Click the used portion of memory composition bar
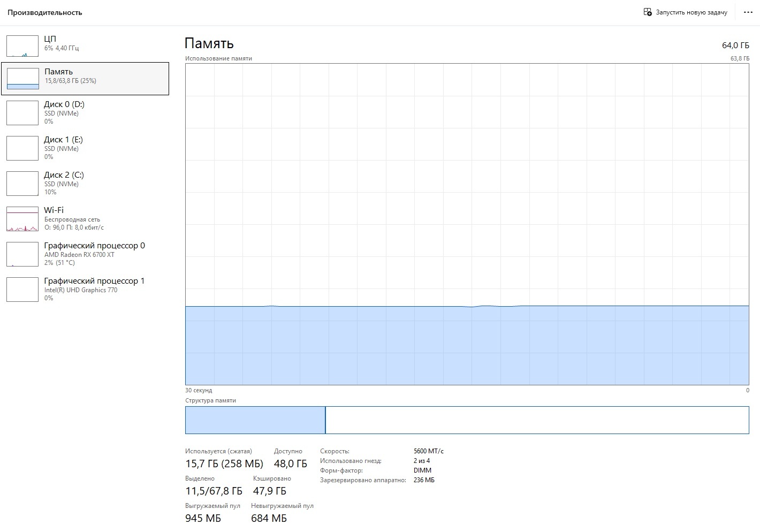Image resolution: width=760 pixels, height=532 pixels. pos(255,420)
